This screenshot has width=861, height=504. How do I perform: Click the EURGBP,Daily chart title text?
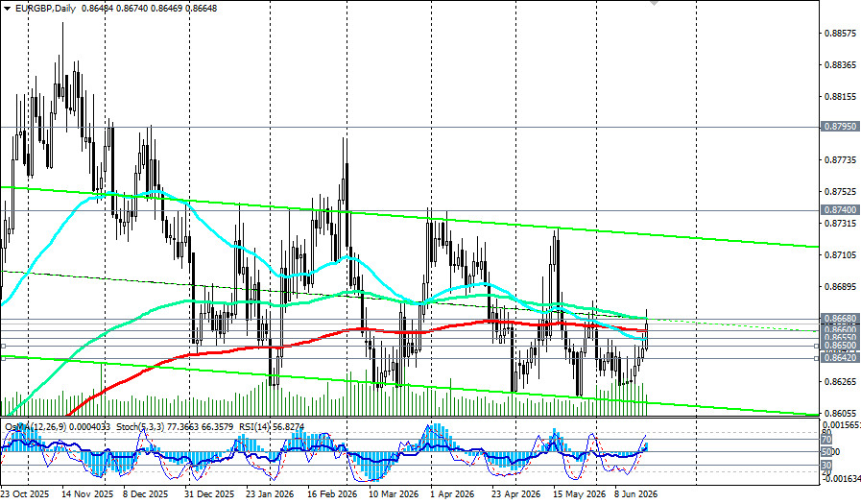pyautogui.click(x=45, y=9)
